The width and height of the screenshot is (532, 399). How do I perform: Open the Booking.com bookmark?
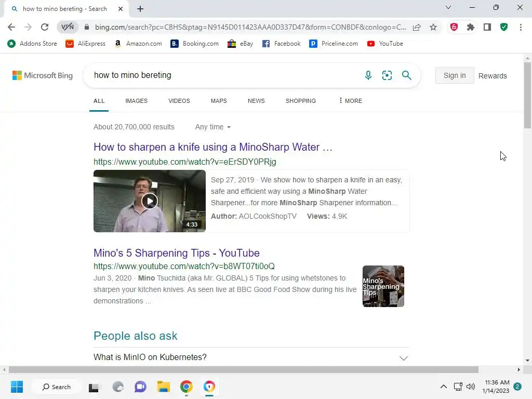[194, 44]
